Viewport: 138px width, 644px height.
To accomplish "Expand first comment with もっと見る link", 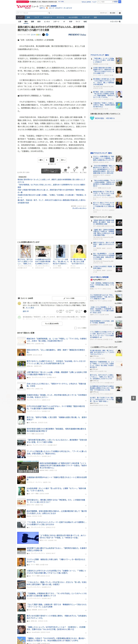I will [30, 308].
